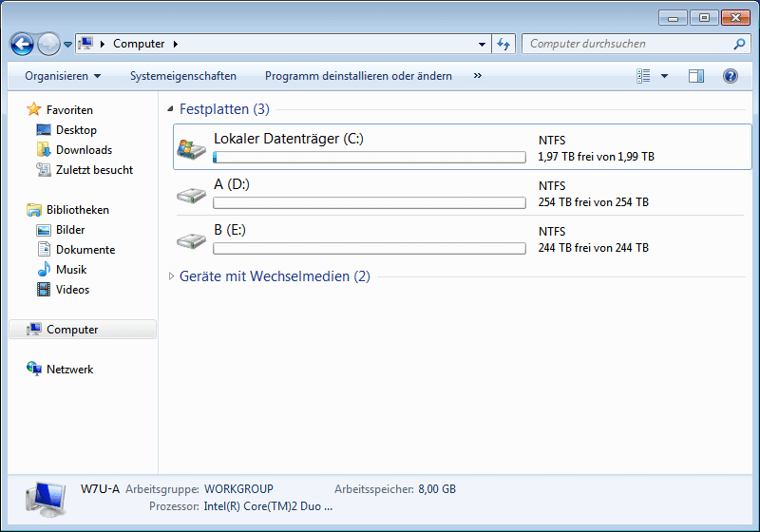Click Arbeitsspeicher value '8,00 GB'
This screenshot has width=760, height=532.
pos(437,489)
